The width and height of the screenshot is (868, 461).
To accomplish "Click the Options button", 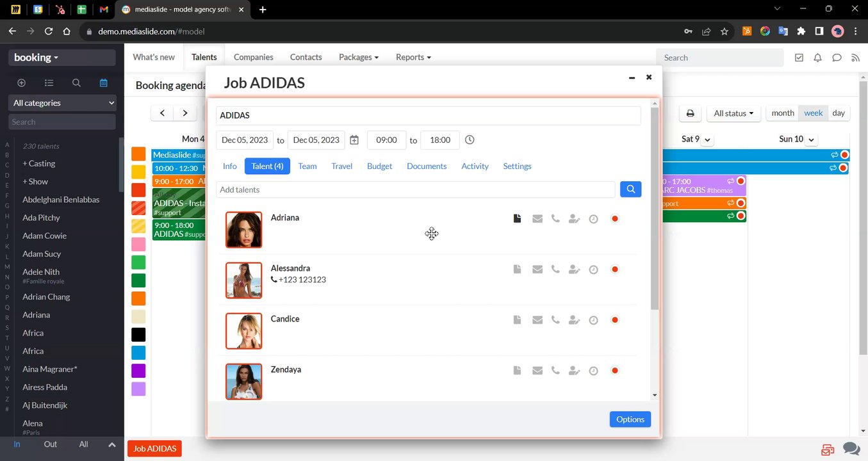I will pyautogui.click(x=630, y=419).
